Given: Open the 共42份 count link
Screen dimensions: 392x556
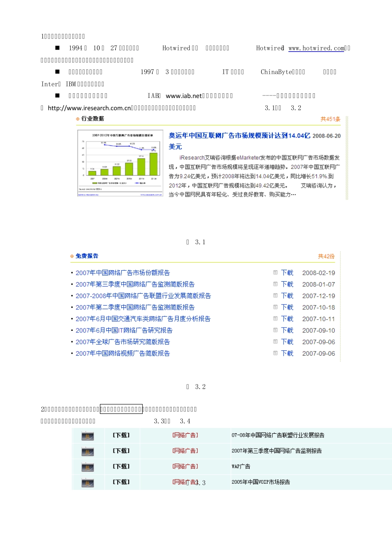Looking at the screenshot, I should (x=326, y=257).
